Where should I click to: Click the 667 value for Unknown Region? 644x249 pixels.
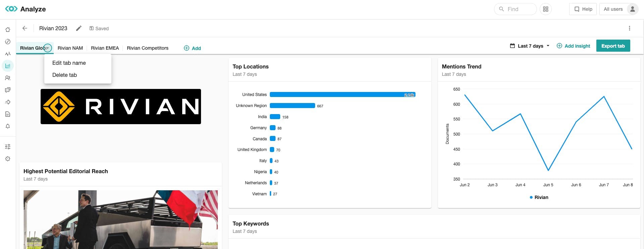pyautogui.click(x=320, y=106)
